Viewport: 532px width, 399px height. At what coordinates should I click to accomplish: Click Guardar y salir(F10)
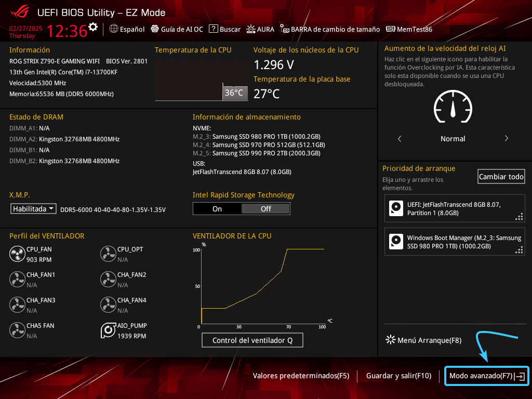click(x=398, y=376)
